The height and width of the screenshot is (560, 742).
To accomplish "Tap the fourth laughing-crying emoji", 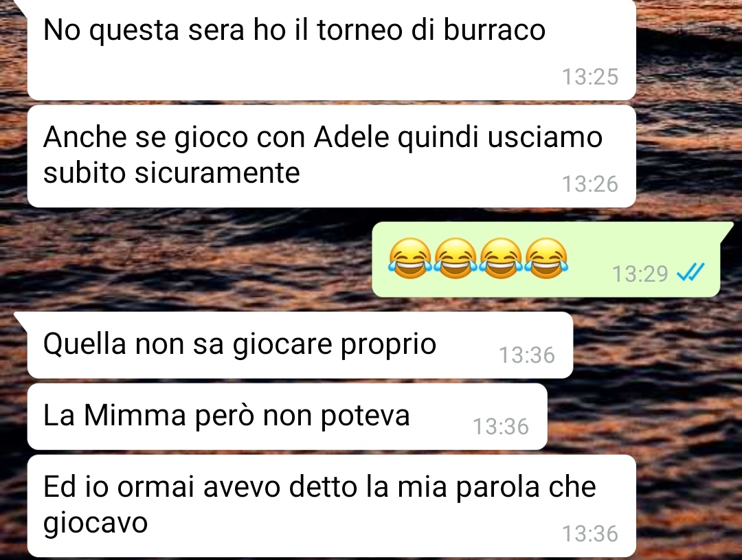I will point(547,258).
